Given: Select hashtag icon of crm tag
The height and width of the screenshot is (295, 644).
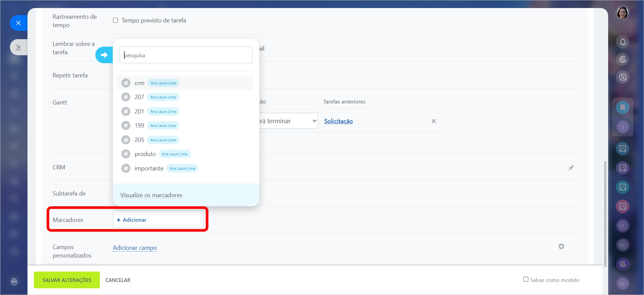Looking at the screenshot, I should [126, 83].
